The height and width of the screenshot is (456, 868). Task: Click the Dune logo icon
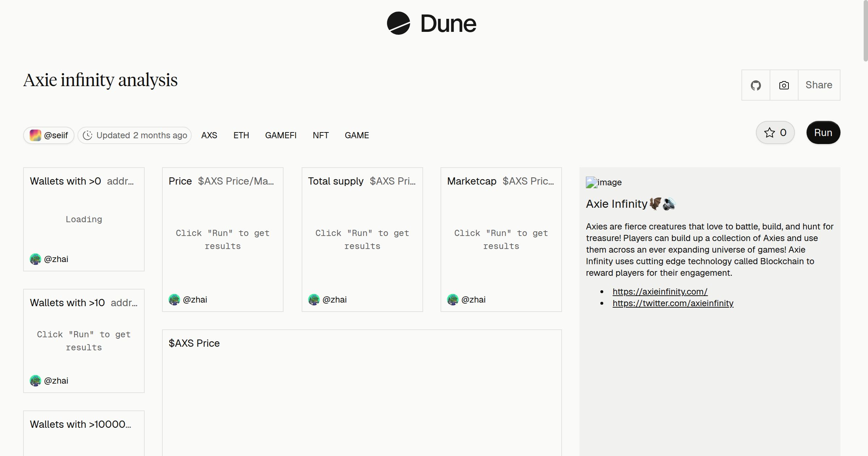398,23
